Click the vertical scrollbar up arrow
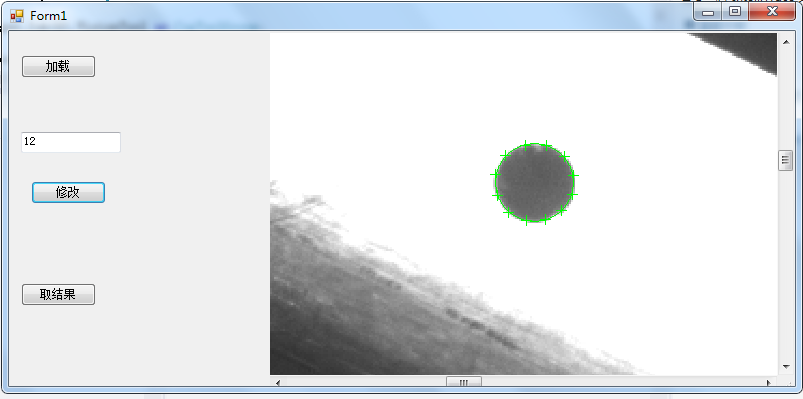 (786, 41)
